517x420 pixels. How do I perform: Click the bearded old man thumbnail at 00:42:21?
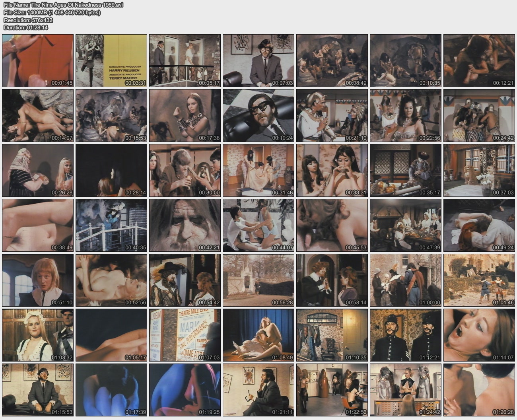[185, 225]
